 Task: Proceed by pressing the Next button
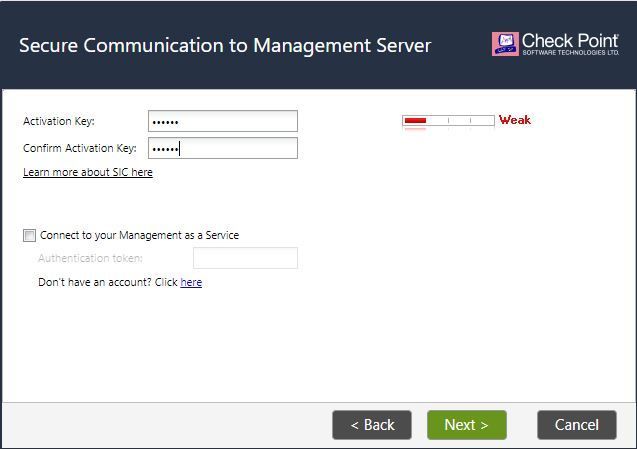tap(466, 425)
